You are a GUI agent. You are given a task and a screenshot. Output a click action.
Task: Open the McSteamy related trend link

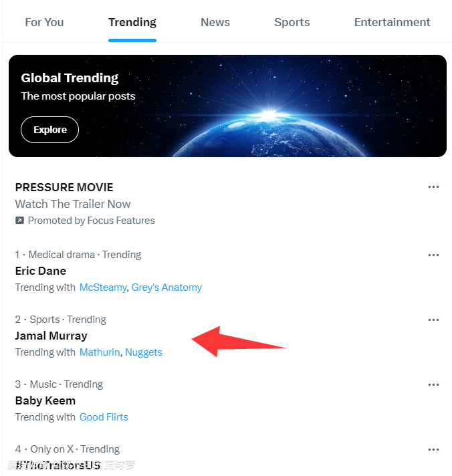click(x=103, y=287)
